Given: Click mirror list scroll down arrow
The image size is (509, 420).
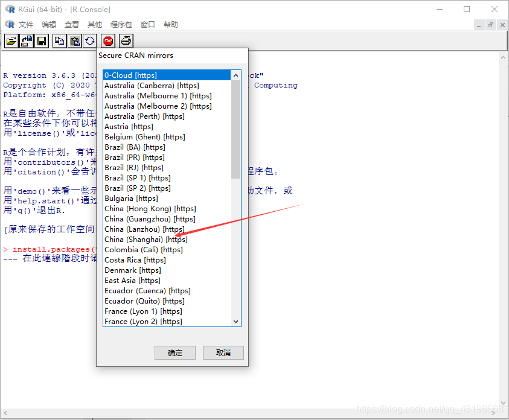Looking at the screenshot, I should (x=236, y=322).
